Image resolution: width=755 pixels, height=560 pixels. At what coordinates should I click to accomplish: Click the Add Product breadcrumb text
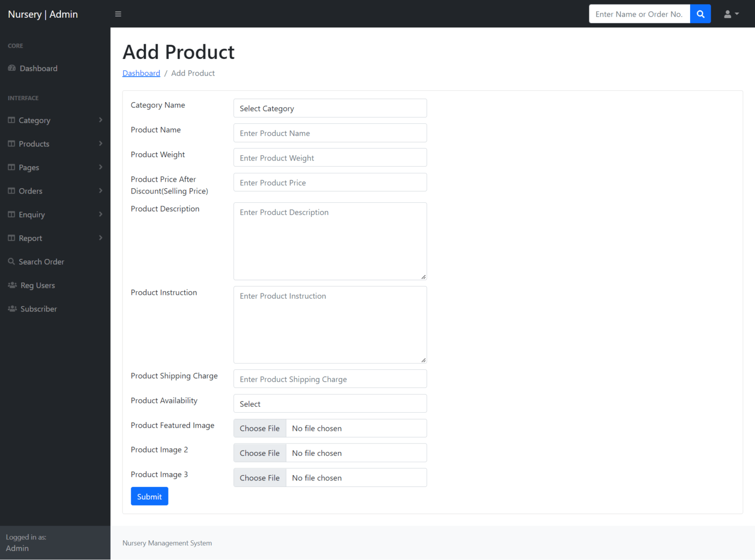(193, 73)
